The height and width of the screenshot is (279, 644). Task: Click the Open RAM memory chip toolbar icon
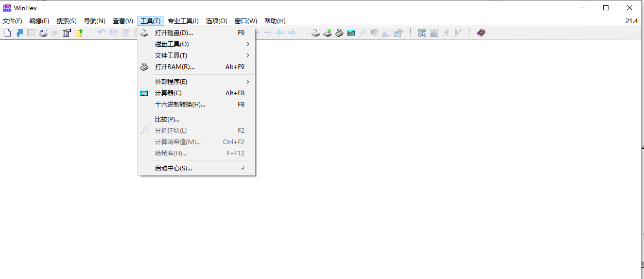(x=339, y=33)
